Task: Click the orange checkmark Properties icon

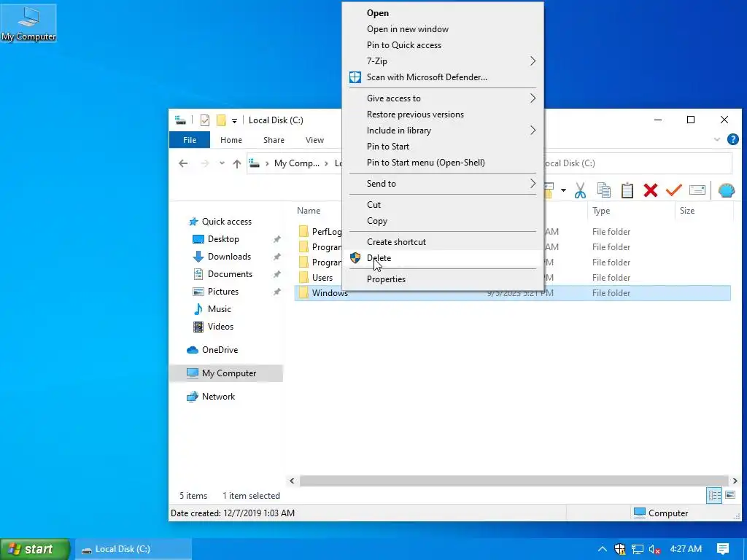Action: click(x=673, y=190)
